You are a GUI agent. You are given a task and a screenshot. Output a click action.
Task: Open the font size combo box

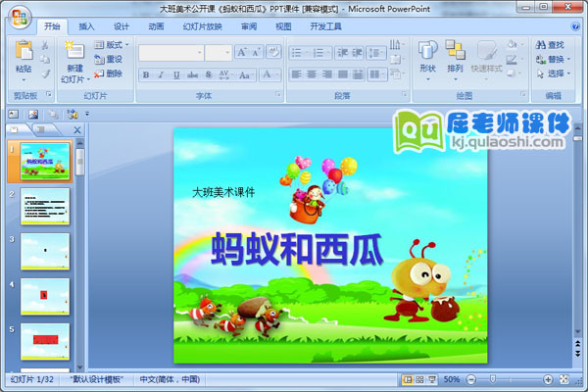pos(219,53)
